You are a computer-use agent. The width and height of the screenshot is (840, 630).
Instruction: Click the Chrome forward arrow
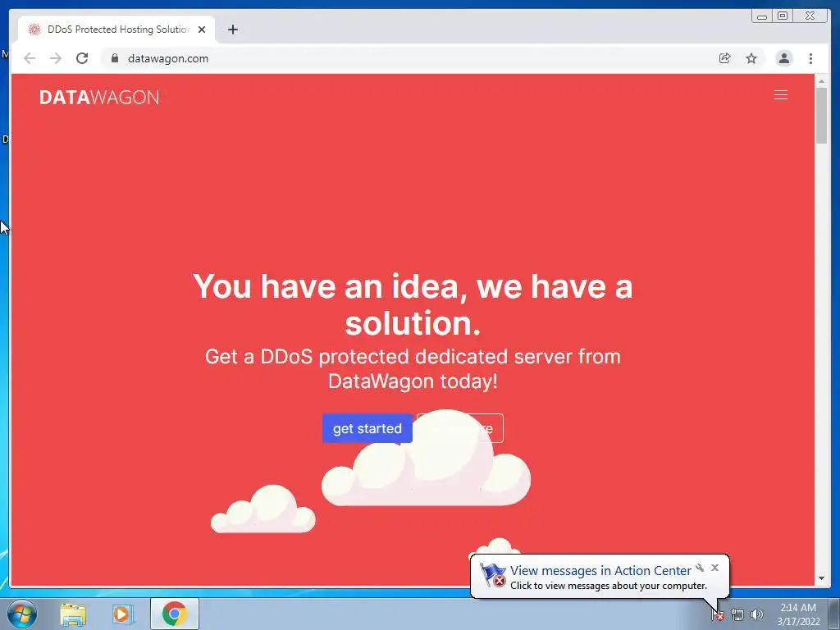point(56,58)
